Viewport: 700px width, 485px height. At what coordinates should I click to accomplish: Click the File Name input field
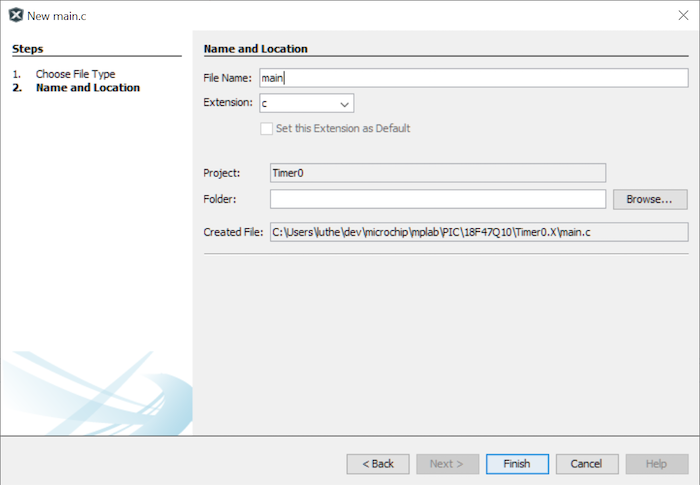pos(474,78)
